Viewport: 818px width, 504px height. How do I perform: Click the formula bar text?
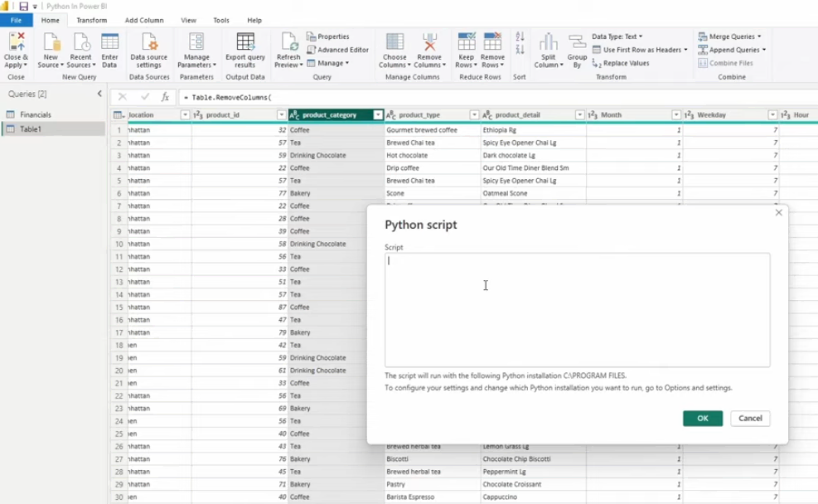click(231, 98)
